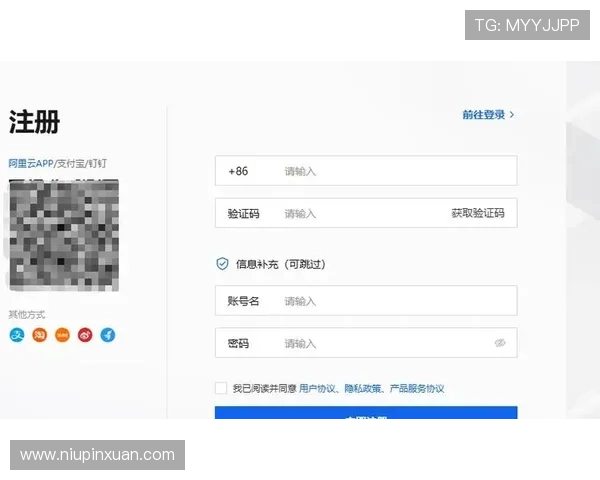Open the 产品服务协议 link
This screenshot has width=600, height=480.
coord(417,389)
